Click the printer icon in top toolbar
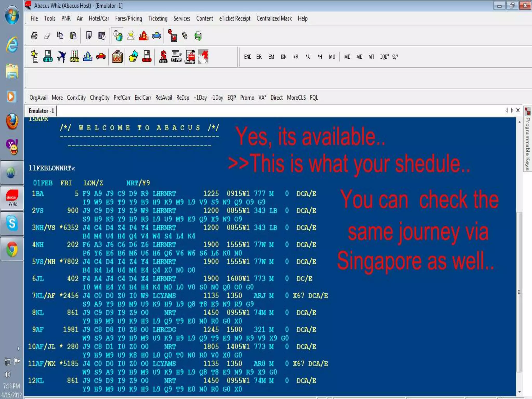The width and height of the screenshot is (532, 399). (x=34, y=36)
